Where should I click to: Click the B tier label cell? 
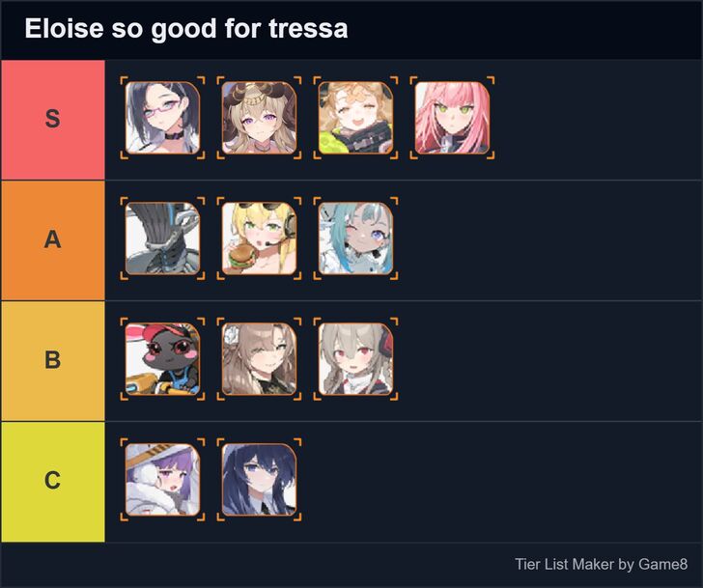pyautogui.click(x=53, y=360)
